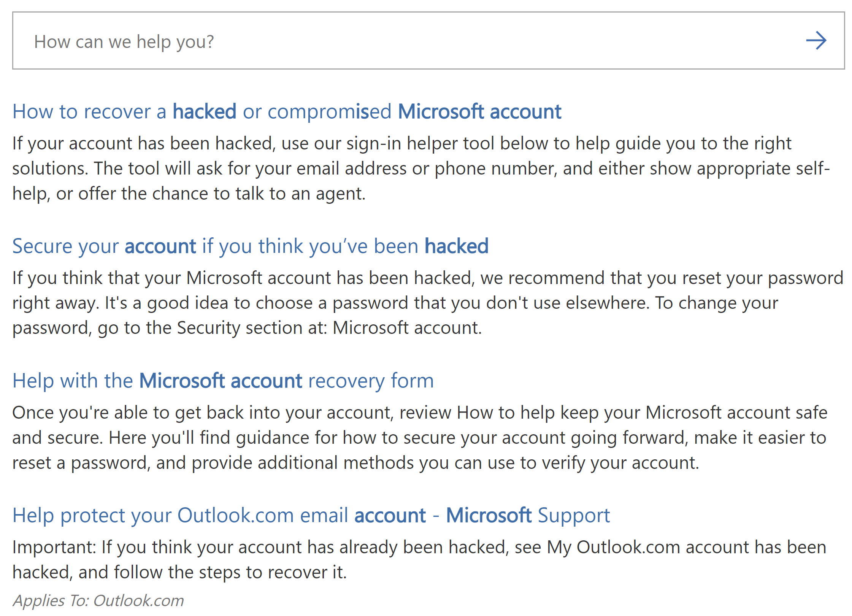Image resolution: width=852 pixels, height=616 pixels.
Task: Click the 'Important: If you think your account' paragraph
Action: [419, 560]
